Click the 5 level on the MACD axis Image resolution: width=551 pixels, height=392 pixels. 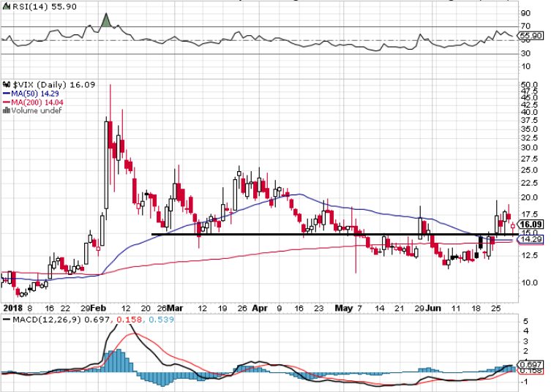[525, 321]
